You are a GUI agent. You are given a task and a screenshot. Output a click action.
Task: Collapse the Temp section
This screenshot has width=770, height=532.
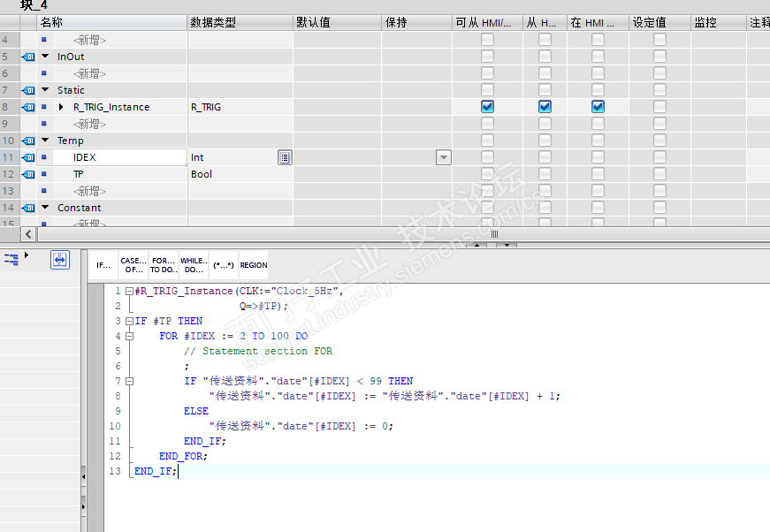45,141
